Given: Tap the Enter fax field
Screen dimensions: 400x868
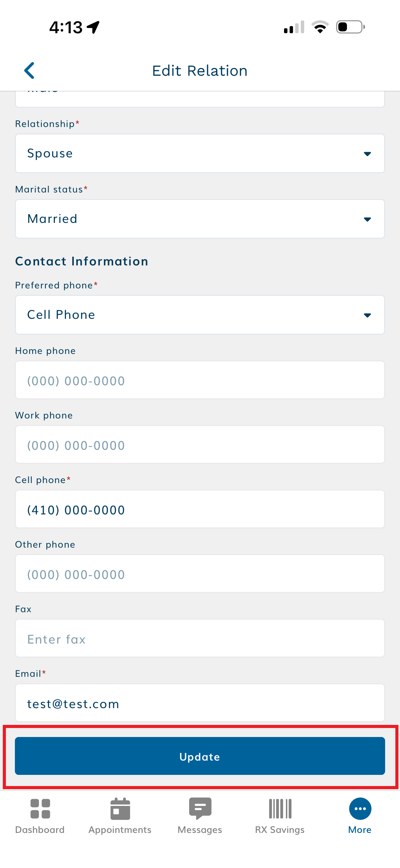Looking at the screenshot, I should click(x=200, y=639).
